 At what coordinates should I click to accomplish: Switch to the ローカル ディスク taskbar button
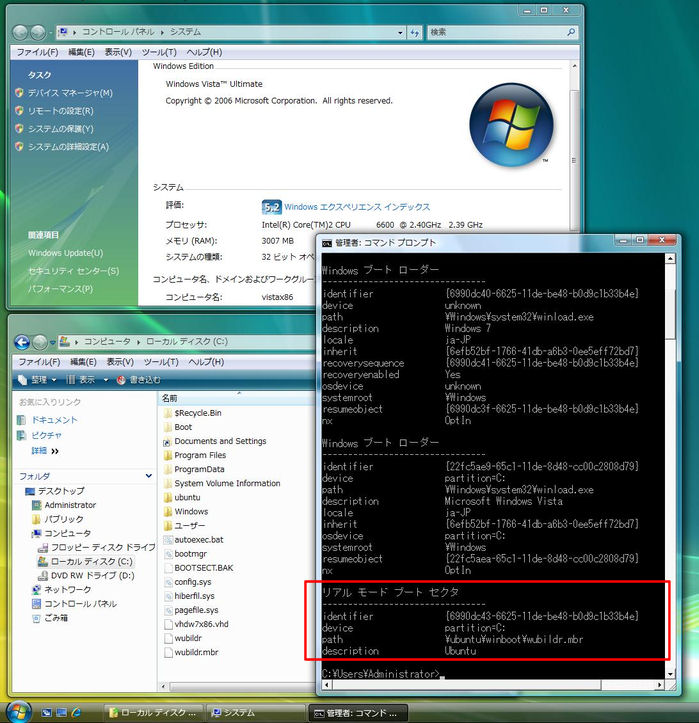153,713
